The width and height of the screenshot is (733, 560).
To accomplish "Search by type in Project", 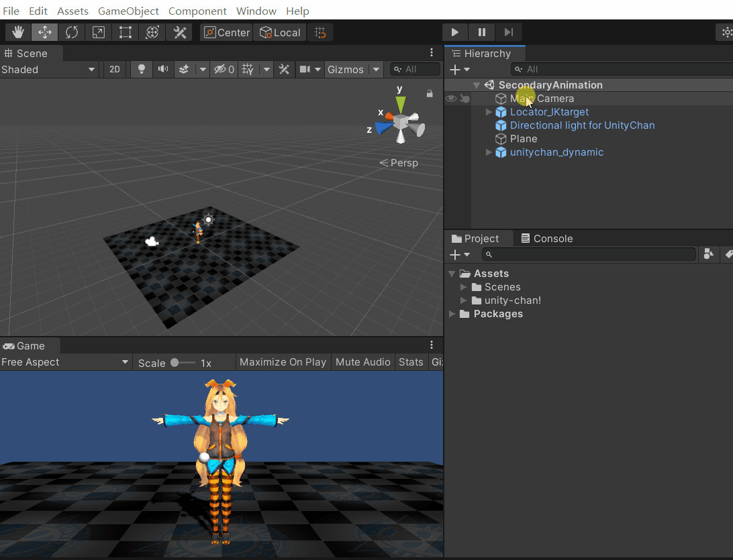I will (708, 254).
